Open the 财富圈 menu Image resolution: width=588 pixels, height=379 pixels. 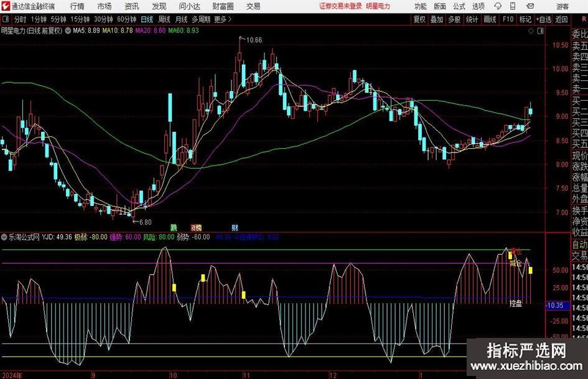(x=223, y=6)
